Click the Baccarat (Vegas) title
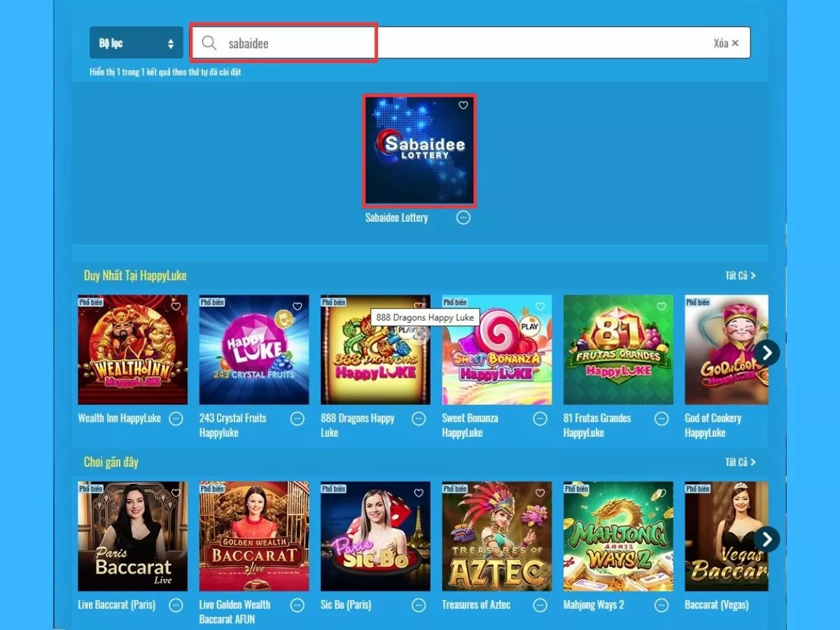The width and height of the screenshot is (840, 630). [x=716, y=605]
